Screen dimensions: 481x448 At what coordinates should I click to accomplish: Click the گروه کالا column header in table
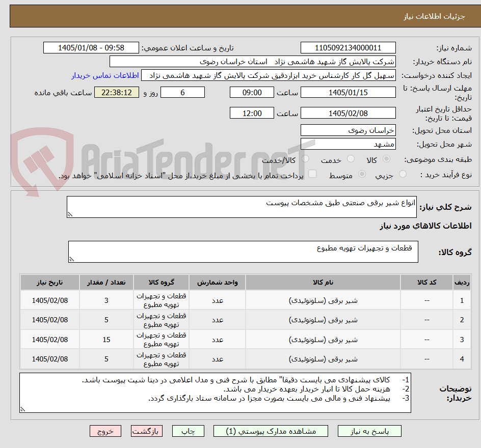point(162,282)
